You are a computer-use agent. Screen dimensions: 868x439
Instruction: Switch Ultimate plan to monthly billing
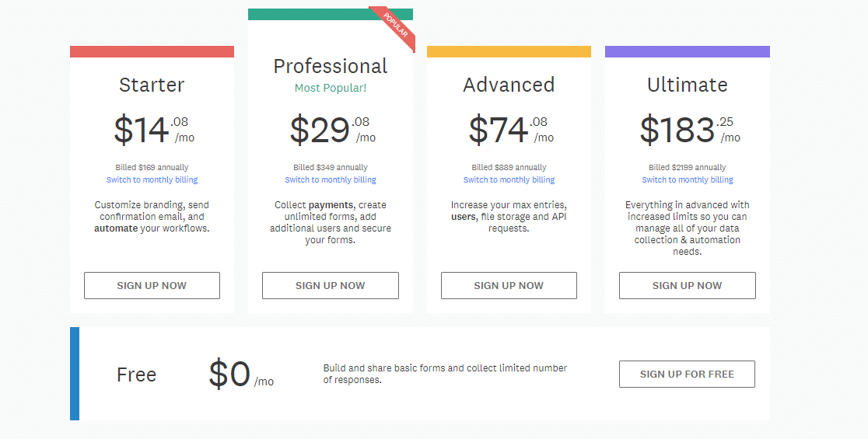coord(687,180)
